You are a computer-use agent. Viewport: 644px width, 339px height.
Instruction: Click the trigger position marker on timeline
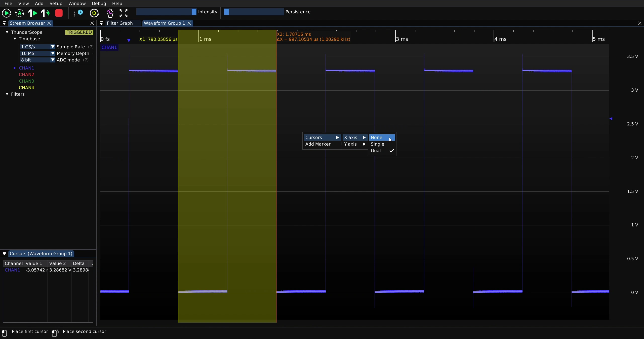(x=129, y=40)
